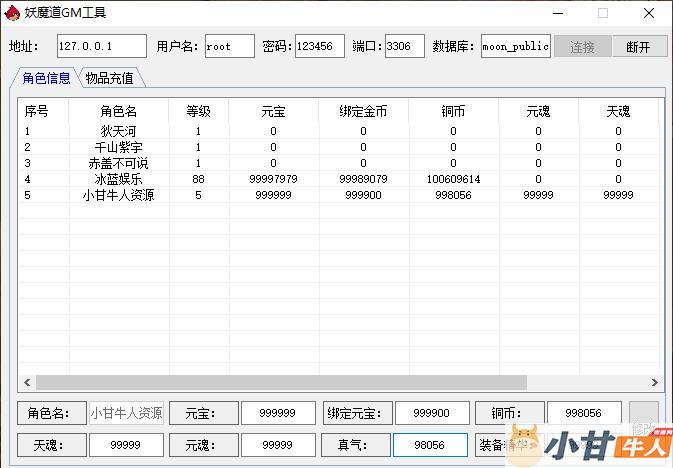
Task: Click the app icon in title bar
Action: [13, 13]
